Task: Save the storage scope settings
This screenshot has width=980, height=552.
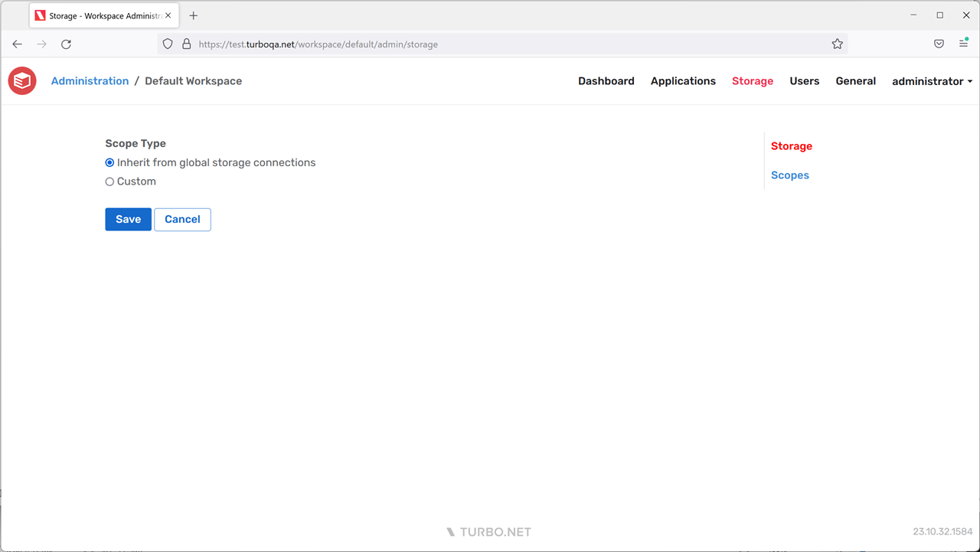Action: point(129,220)
